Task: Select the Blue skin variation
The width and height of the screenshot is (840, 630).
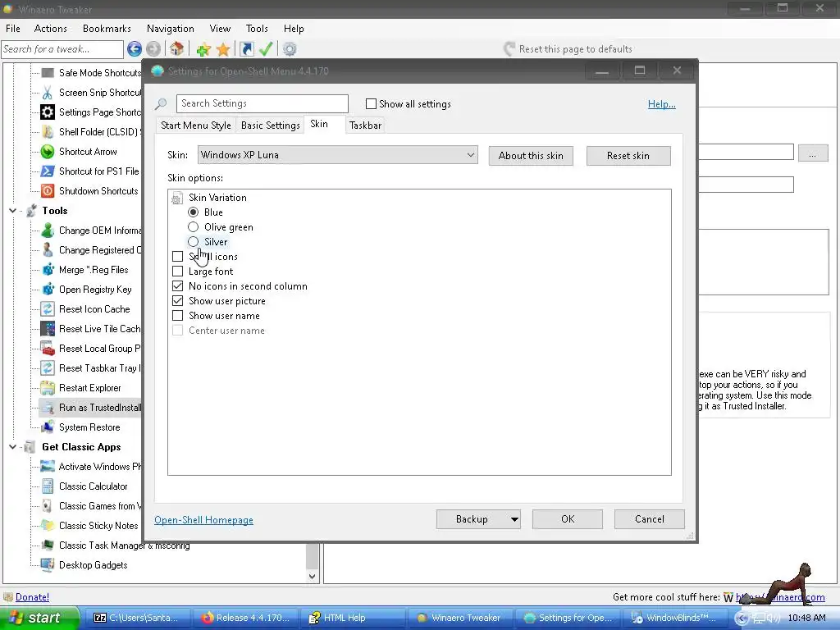Action: [x=193, y=212]
